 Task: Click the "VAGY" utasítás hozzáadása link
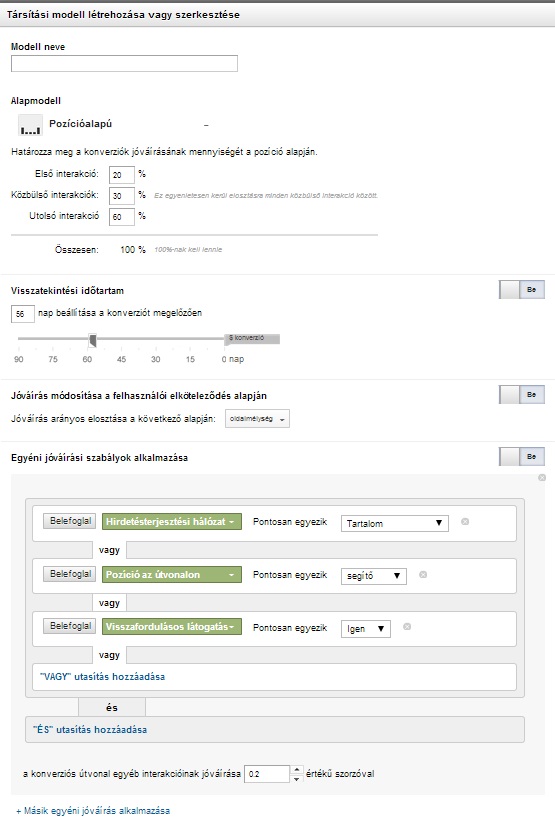102,677
